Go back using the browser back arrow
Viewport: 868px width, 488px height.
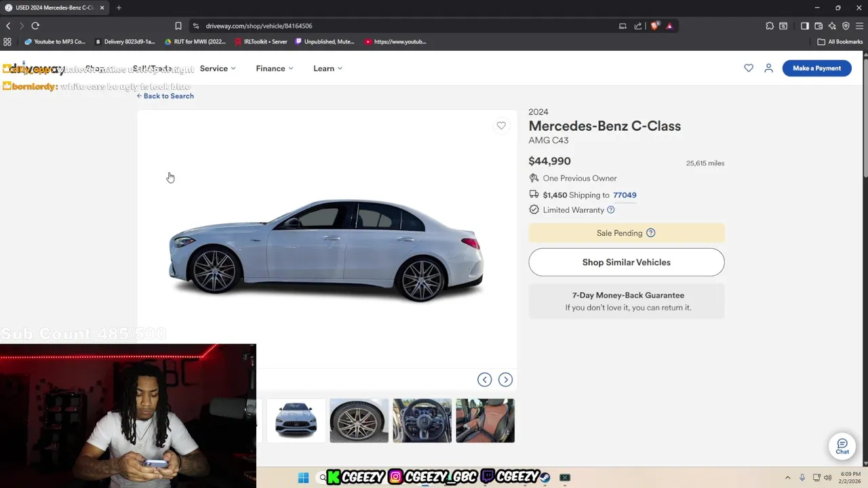pyautogui.click(x=8, y=26)
